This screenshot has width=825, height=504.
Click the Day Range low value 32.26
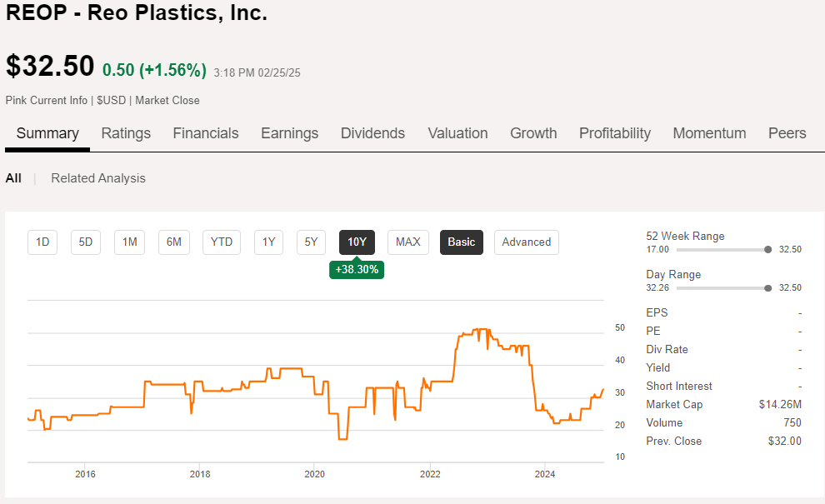click(x=657, y=287)
